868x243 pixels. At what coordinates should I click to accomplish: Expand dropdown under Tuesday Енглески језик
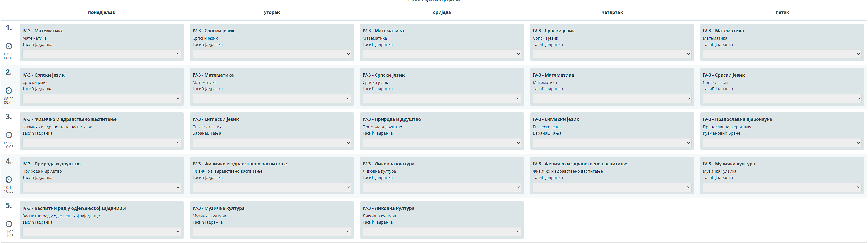click(x=272, y=143)
